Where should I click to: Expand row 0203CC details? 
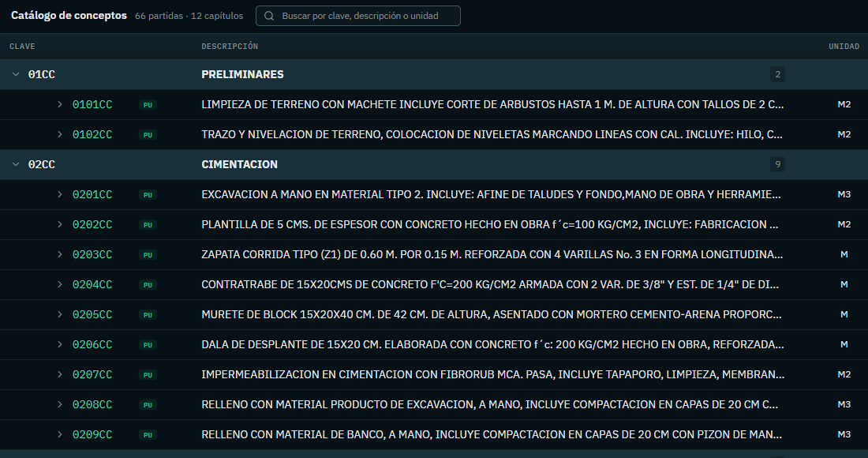(60, 254)
